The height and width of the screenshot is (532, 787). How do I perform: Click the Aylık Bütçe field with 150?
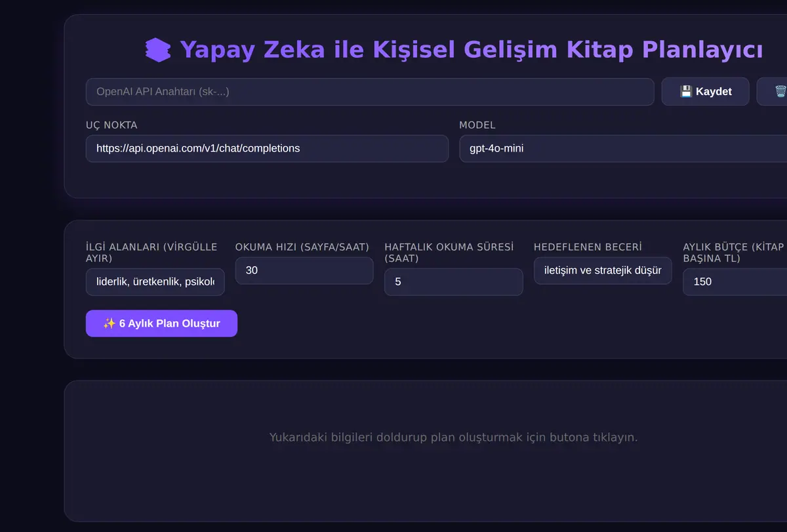point(735,282)
